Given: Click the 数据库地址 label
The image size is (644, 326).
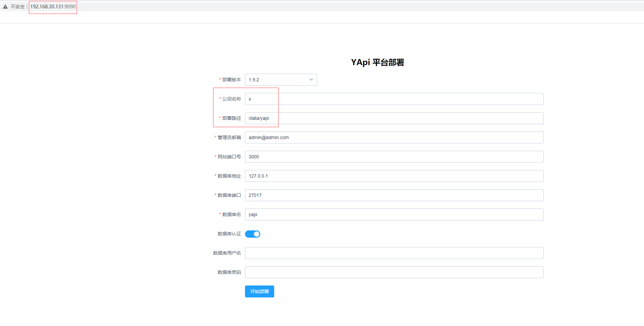Looking at the screenshot, I should point(229,176).
